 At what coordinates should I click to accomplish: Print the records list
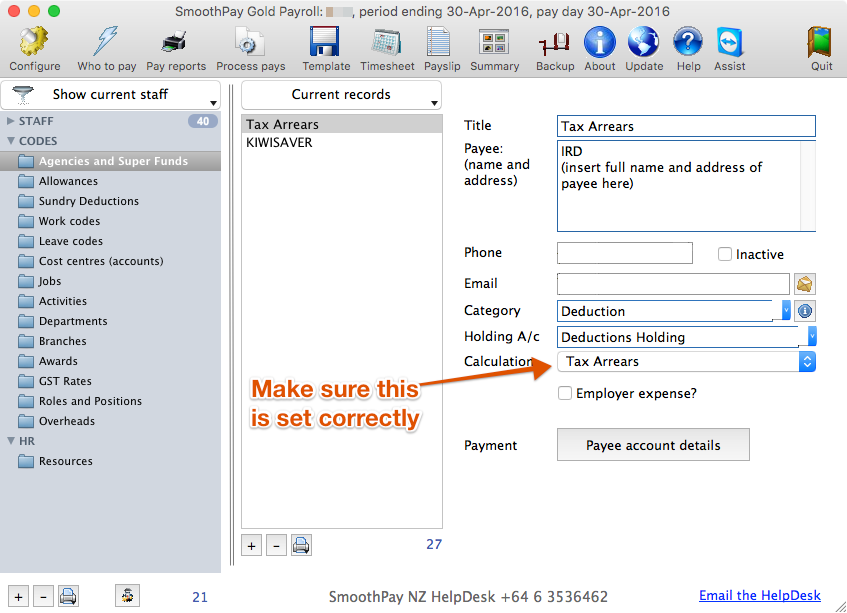pos(301,545)
